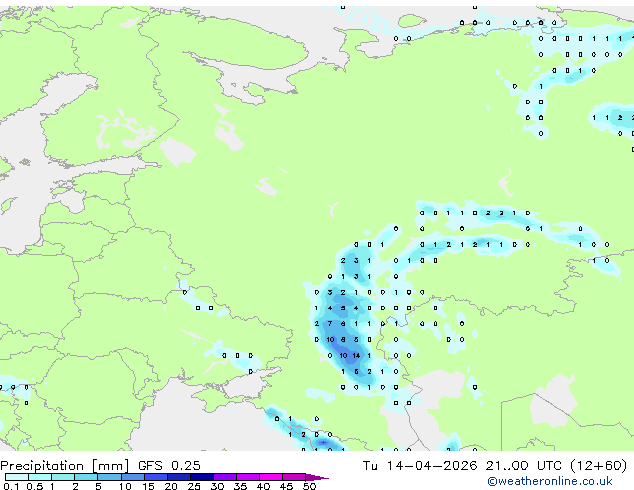The width and height of the screenshot is (634, 490).
Task: Click the 7 mm precipitation value on the map
Action: pyautogui.click(x=330, y=324)
